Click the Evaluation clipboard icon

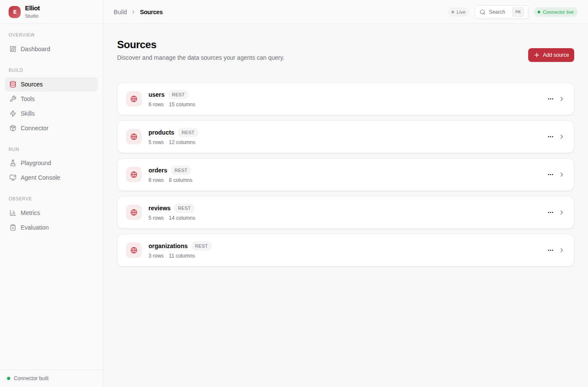point(13,227)
